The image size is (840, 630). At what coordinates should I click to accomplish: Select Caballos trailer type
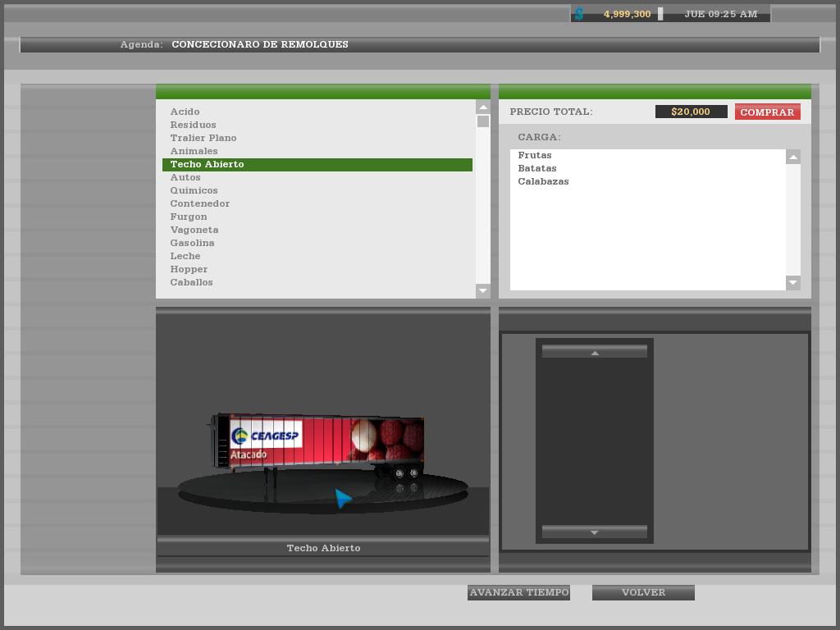(191, 282)
